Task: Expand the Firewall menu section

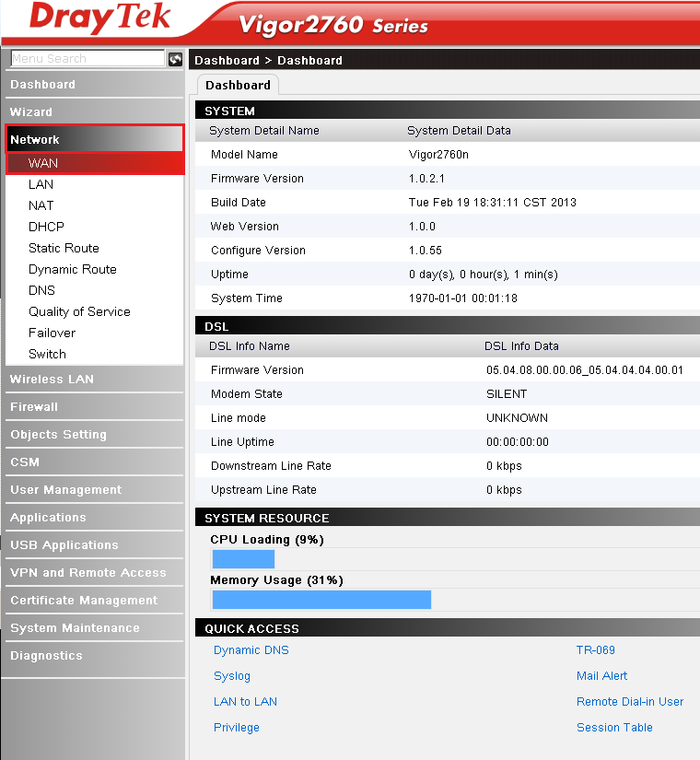Action: (x=34, y=406)
